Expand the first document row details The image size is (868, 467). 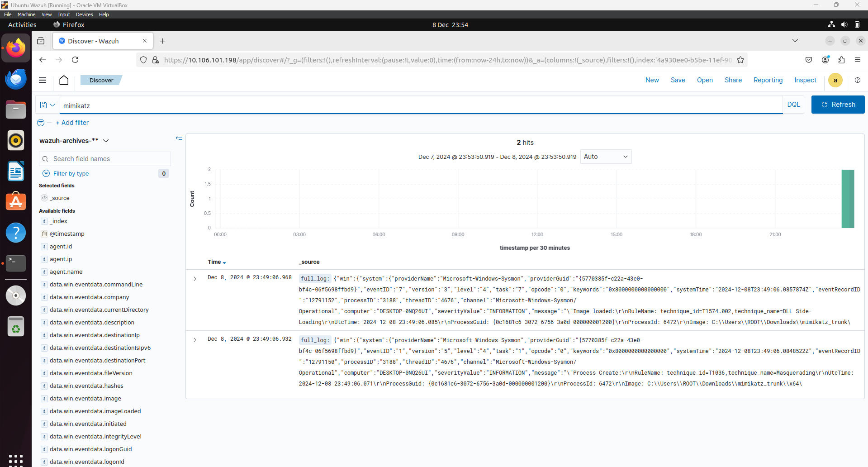point(195,278)
